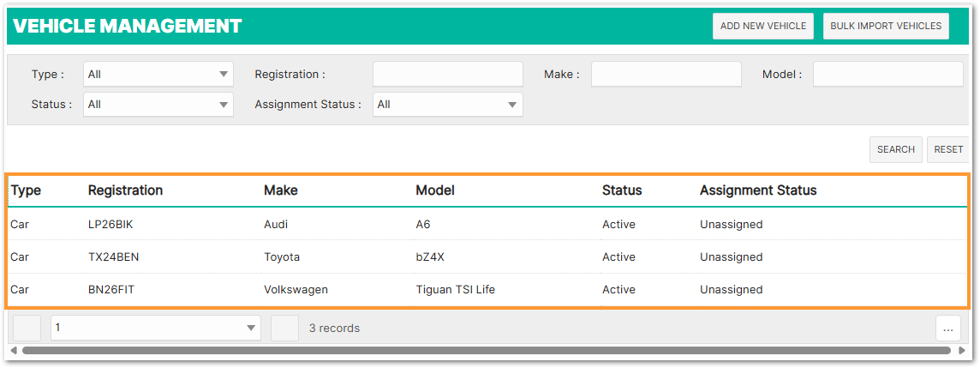Sort the table by Make column

[280, 190]
